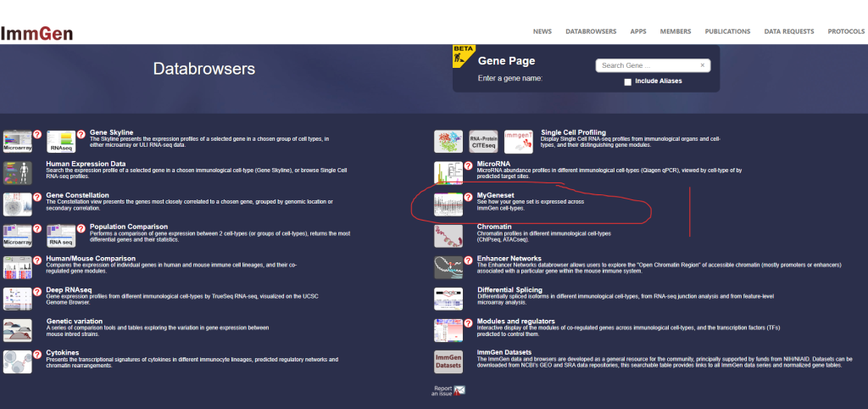868x409 pixels.
Task: Follow the Single Cell Profiling title link
Action: (x=573, y=132)
